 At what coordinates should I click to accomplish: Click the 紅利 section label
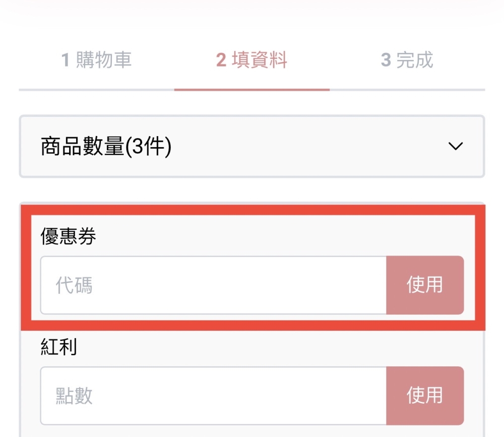pos(59,347)
